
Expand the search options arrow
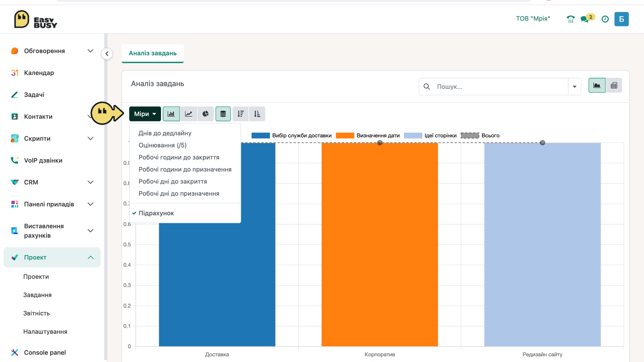coord(575,86)
